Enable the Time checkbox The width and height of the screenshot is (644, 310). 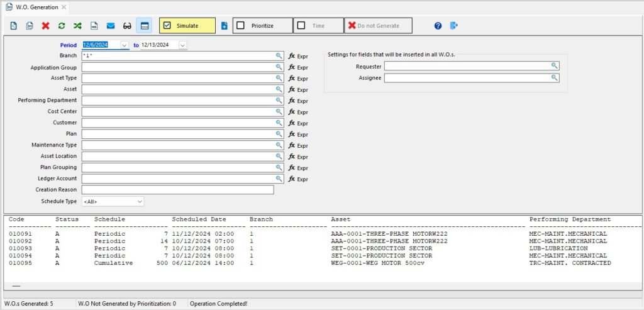click(301, 25)
